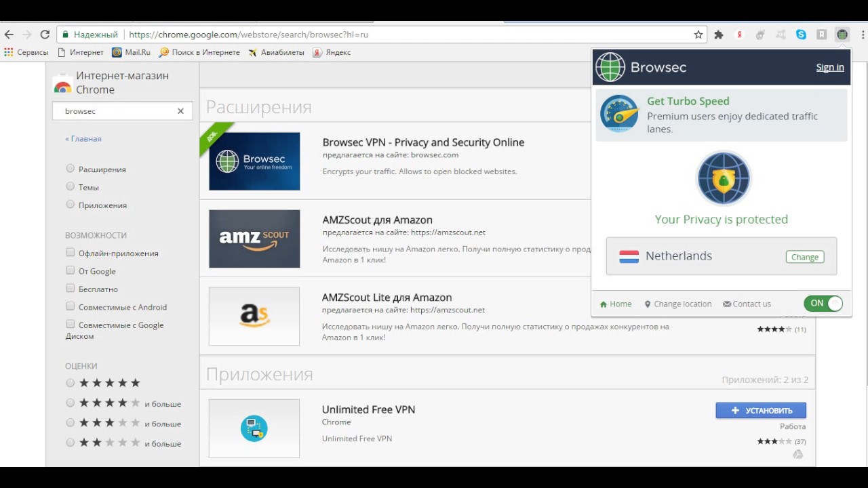Open the puzzle-piece extension icon
Viewport: 868px width, 488px height.
click(x=719, y=35)
